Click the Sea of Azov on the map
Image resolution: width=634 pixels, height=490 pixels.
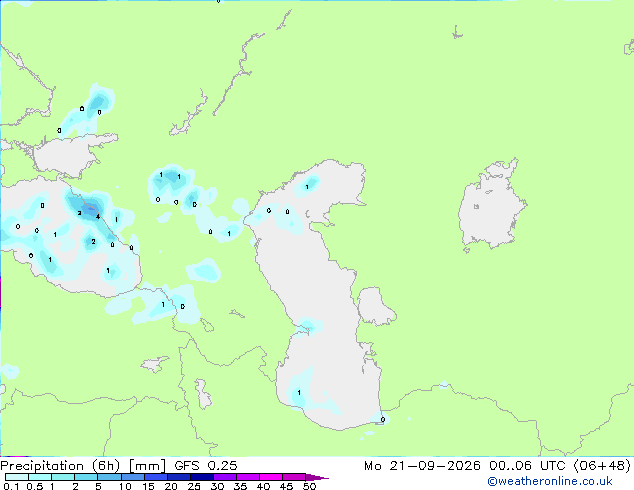coord(73,156)
